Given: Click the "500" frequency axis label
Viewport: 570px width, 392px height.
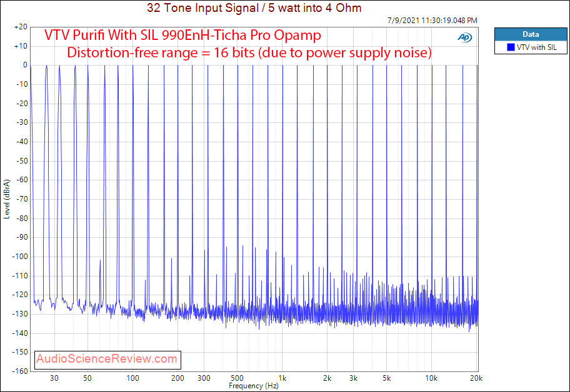Looking at the screenshot, I should click(237, 378).
